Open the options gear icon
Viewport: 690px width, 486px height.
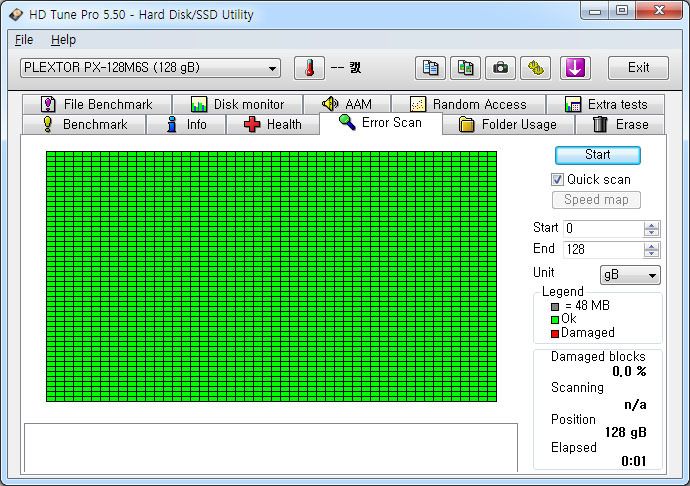[x=536, y=68]
